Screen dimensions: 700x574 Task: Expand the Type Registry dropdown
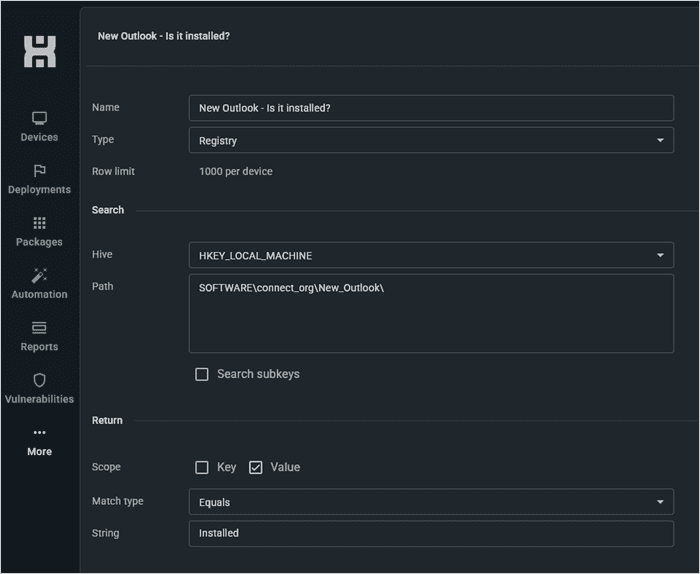click(430, 141)
